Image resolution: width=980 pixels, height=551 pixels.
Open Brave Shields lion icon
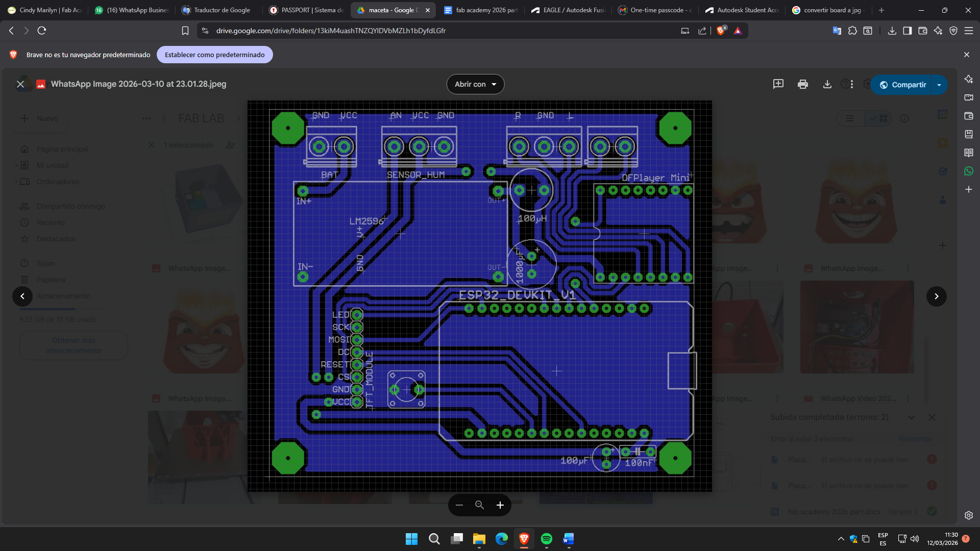point(721,31)
